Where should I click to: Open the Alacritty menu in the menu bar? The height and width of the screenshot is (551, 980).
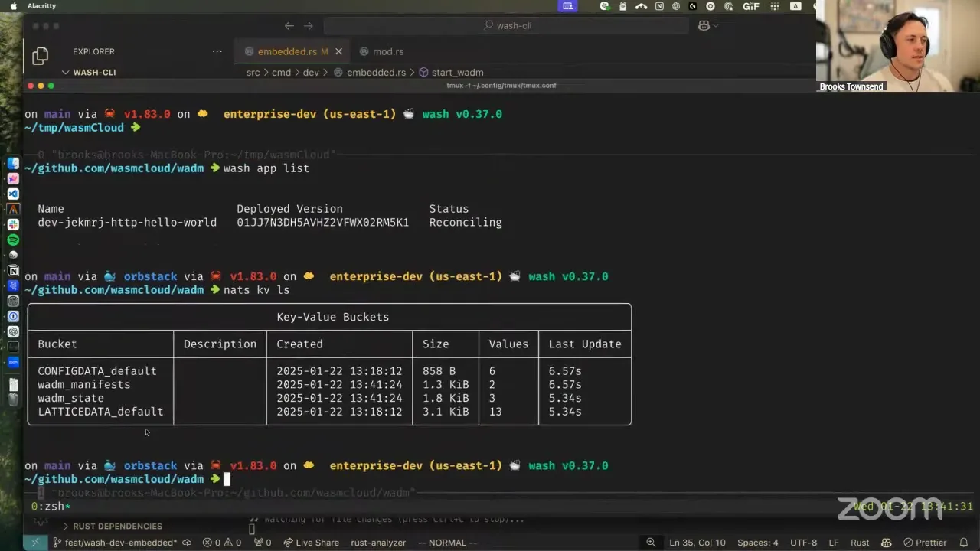(41, 6)
